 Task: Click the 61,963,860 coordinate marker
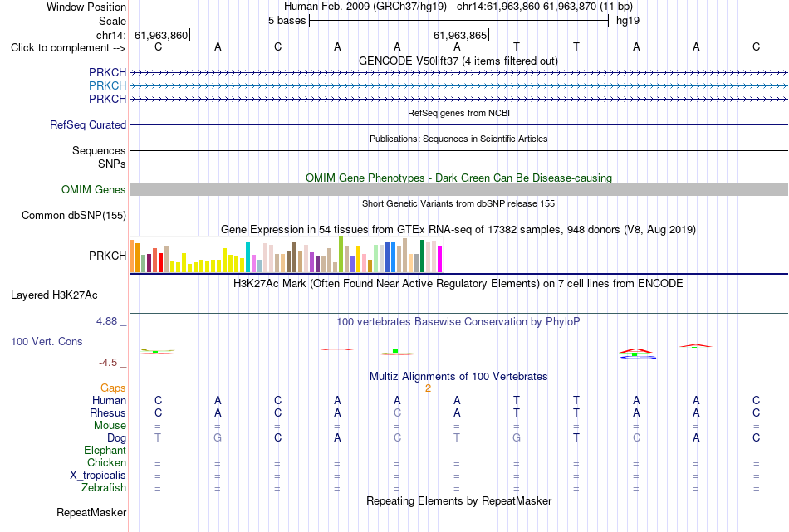click(160, 35)
